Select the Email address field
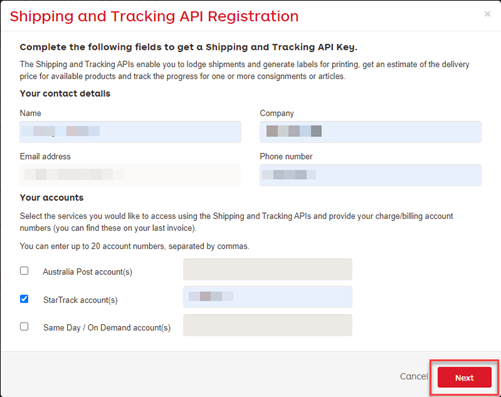501x397 pixels. 130,175
